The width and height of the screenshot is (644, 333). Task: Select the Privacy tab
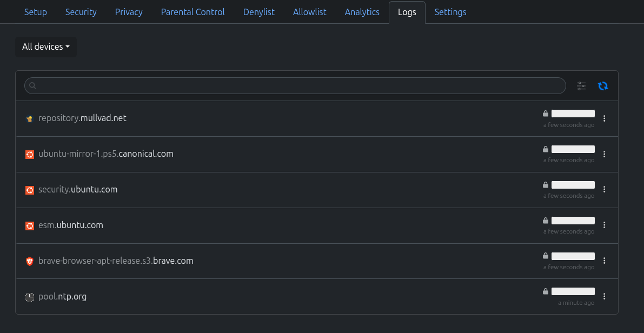pyautogui.click(x=129, y=12)
